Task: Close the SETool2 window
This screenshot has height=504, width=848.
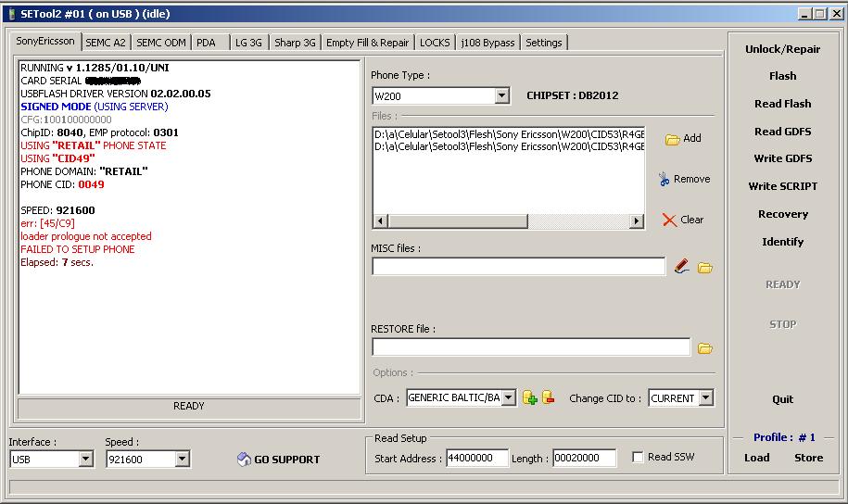Action: (x=837, y=14)
